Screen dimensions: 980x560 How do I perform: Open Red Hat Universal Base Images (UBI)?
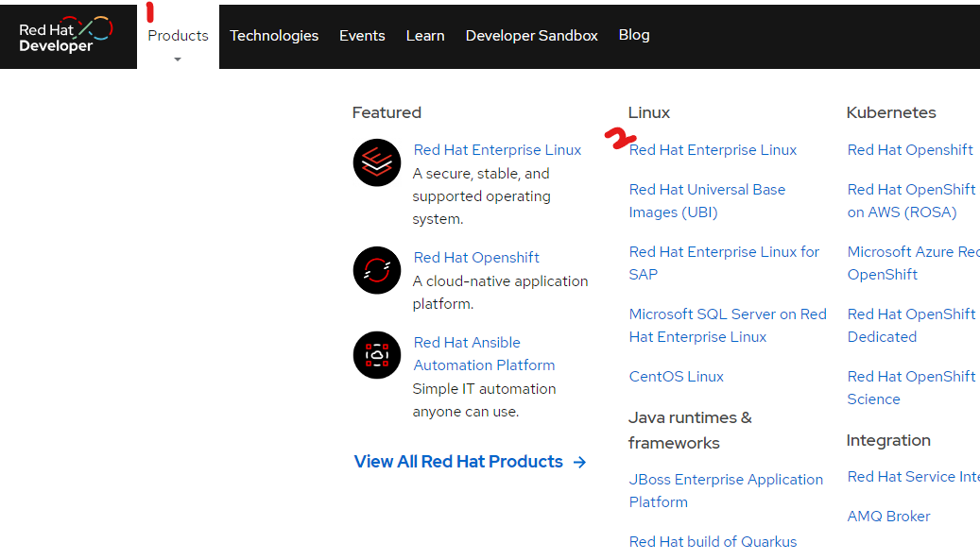(707, 200)
